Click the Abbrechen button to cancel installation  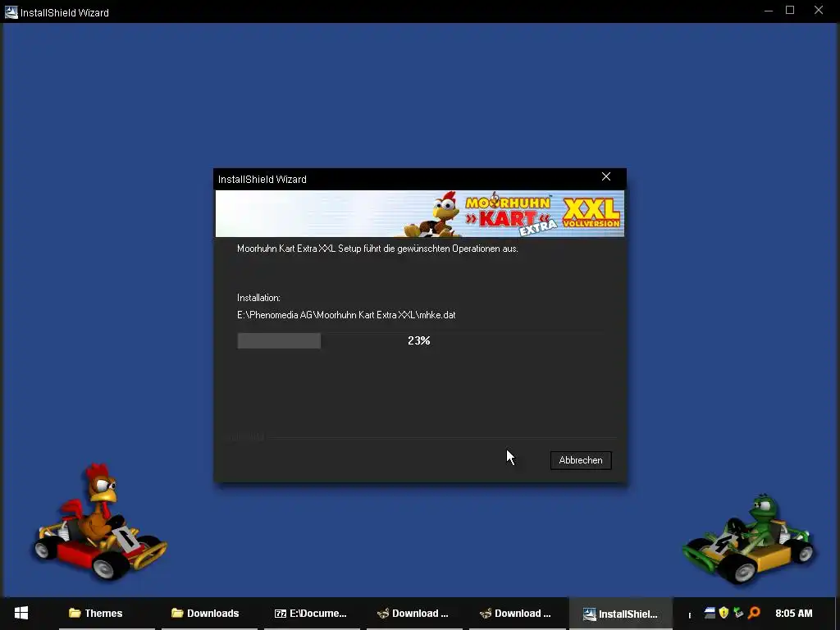(x=581, y=460)
